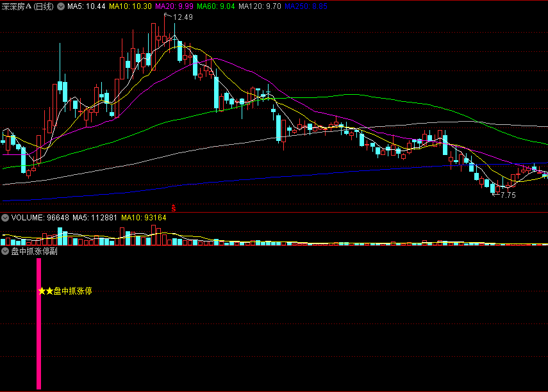This screenshot has width=548, height=392.
Task: Select the MA10: 10.30 label
Action: tap(130, 6)
